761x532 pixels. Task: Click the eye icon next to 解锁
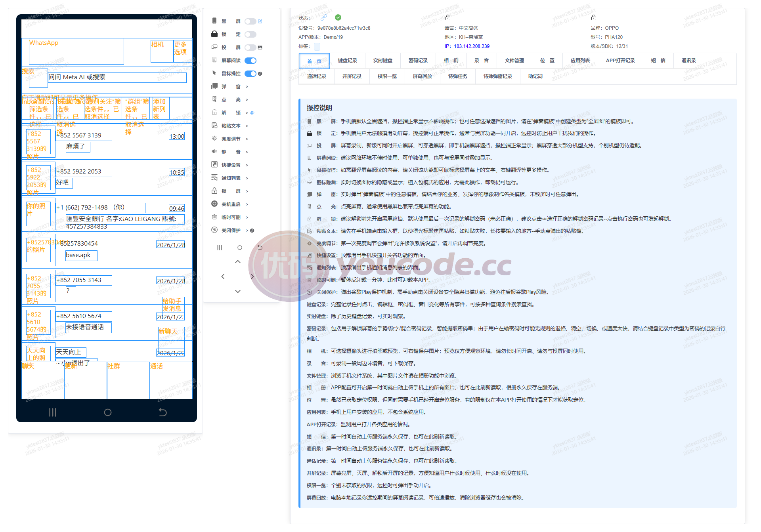tap(252, 113)
